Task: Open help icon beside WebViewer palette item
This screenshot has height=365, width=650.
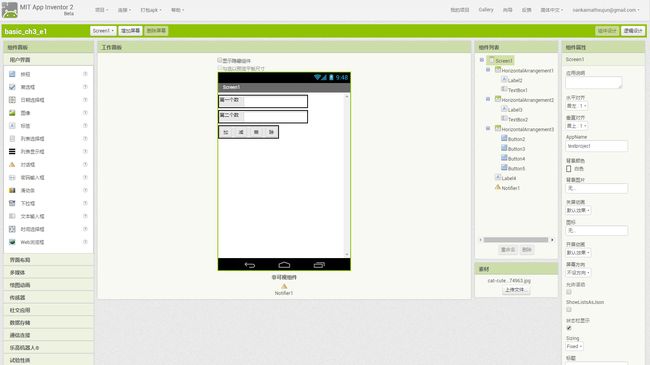Action: pos(85,241)
